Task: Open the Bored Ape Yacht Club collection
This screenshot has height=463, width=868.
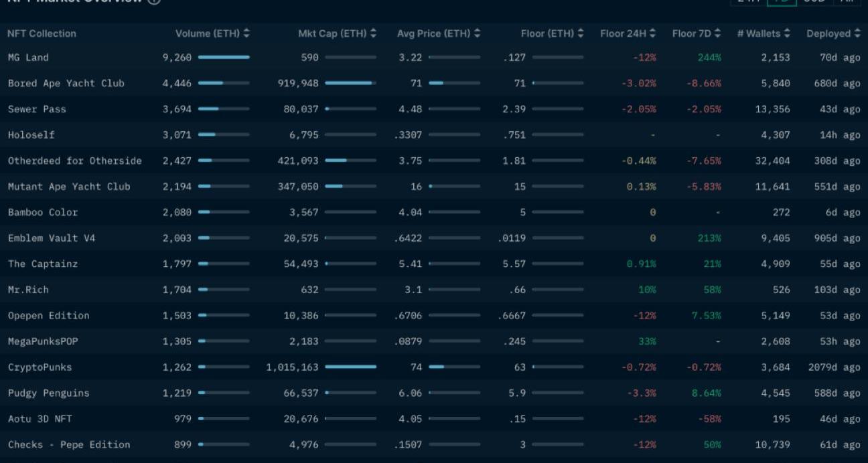Action: [66, 84]
